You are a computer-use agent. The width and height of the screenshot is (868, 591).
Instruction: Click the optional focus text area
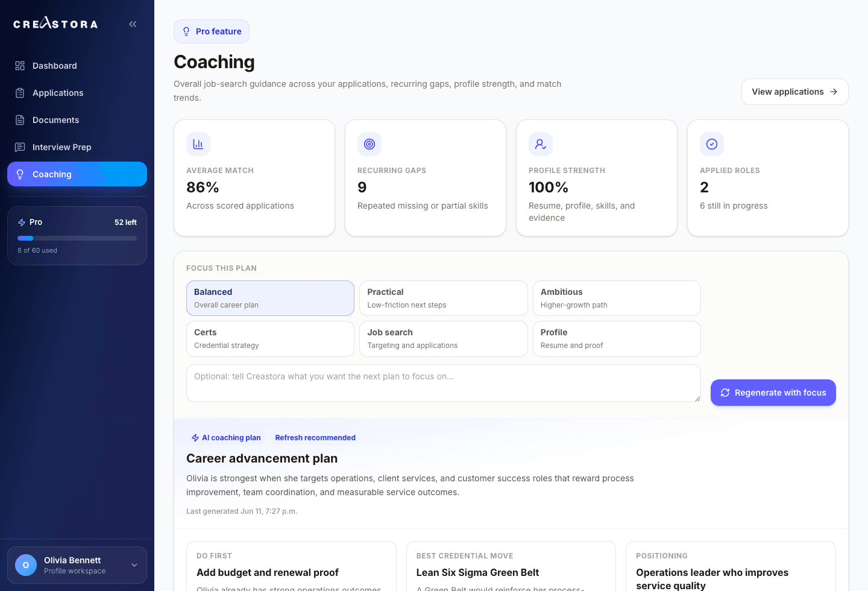point(444,383)
